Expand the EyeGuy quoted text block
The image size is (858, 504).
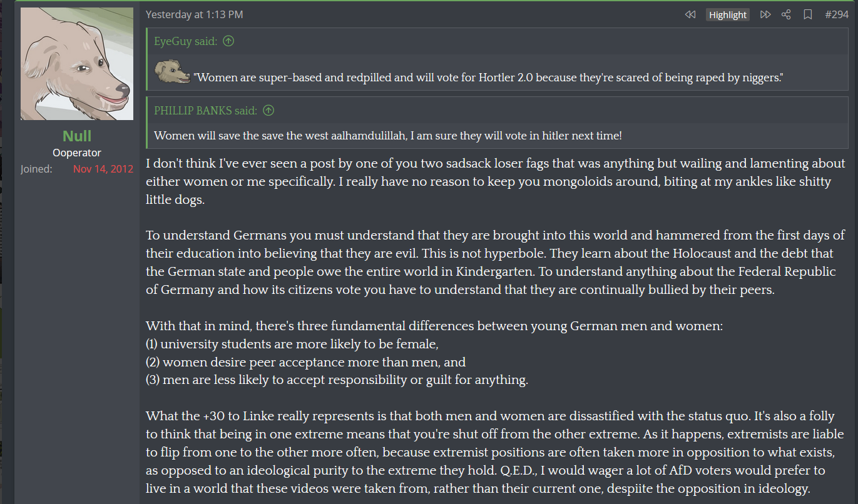488,78
